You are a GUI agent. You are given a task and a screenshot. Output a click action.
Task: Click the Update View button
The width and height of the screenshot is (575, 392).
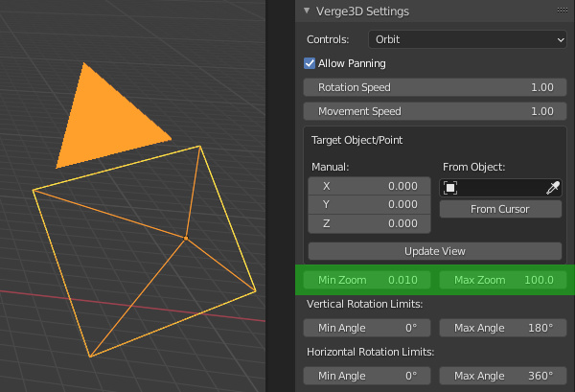(x=435, y=251)
